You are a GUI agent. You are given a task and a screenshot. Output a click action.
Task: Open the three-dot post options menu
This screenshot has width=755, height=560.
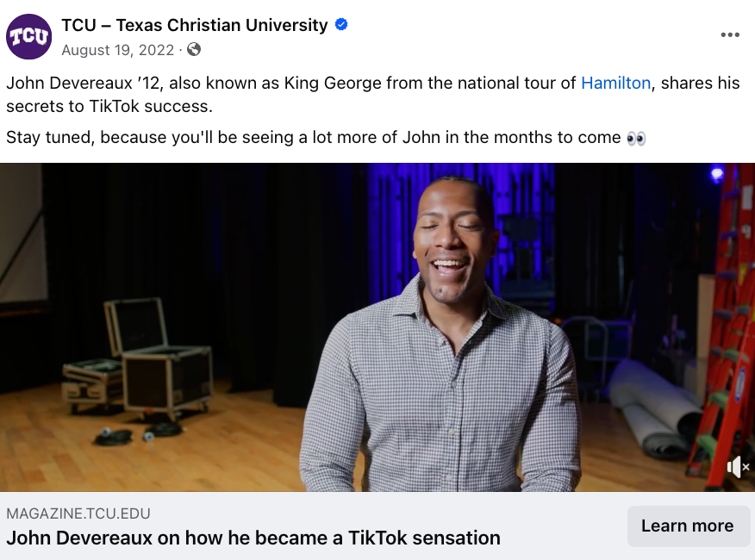730,35
